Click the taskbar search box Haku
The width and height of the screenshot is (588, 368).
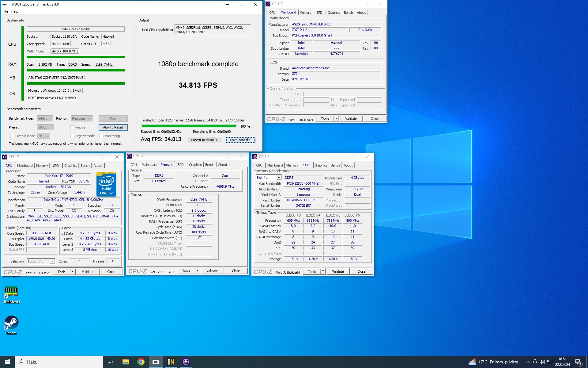click(x=59, y=362)
